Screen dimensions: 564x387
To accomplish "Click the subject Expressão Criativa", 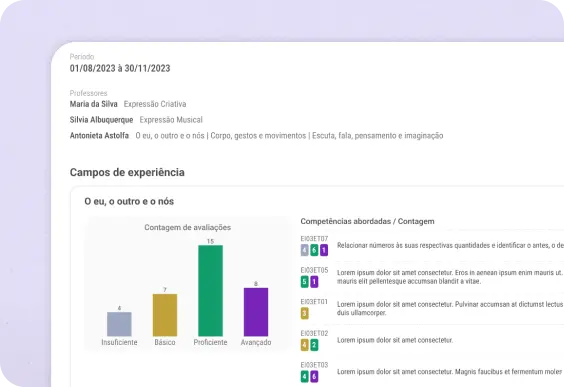I will (155, 104).
